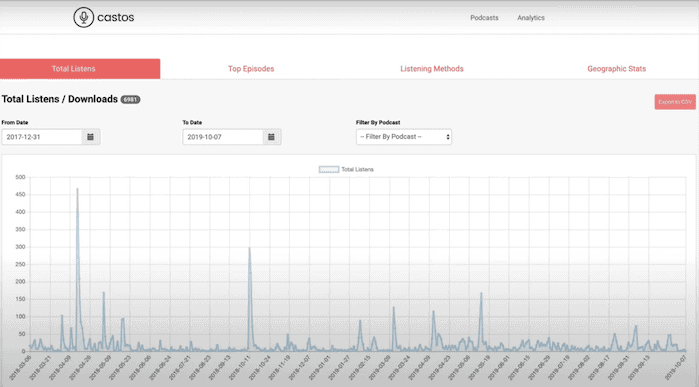The width and height of the screenshot is (699, 387).
Task: Click the tallest chart peak near 450 listens
Action: click(77, 189)
